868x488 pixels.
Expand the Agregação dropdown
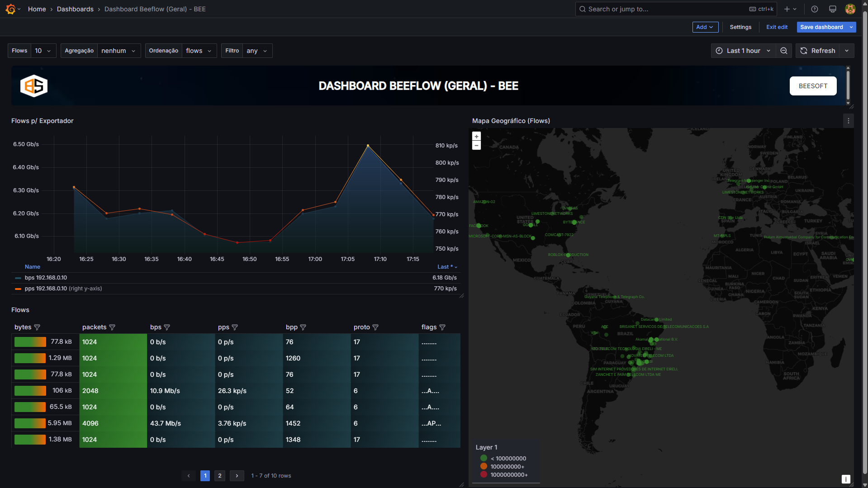click(x=119, y=51)
